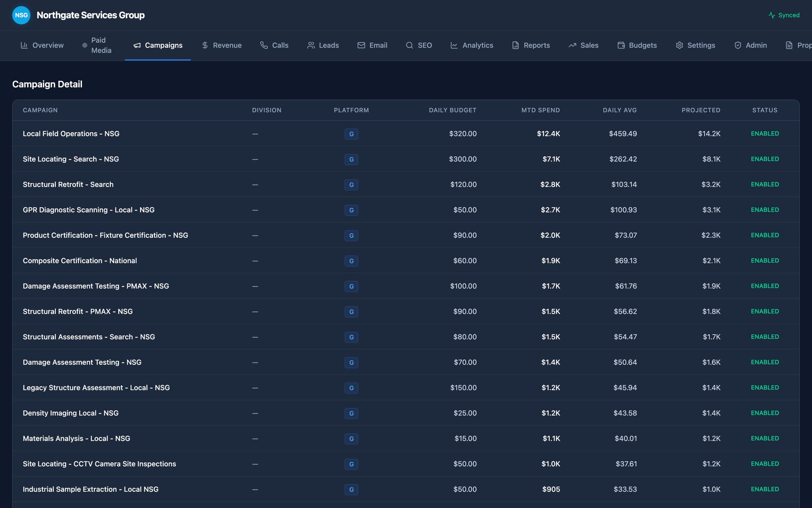The height and width of the screenshot is (508, 812).
Task: Click the Admin shield icon
Action: click(738, 45)
